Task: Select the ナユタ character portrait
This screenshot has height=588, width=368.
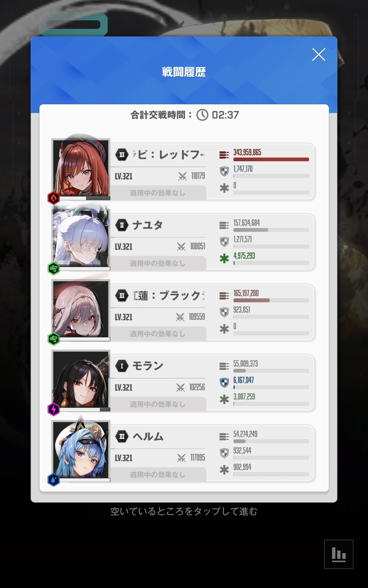Action: click(81, 238)
